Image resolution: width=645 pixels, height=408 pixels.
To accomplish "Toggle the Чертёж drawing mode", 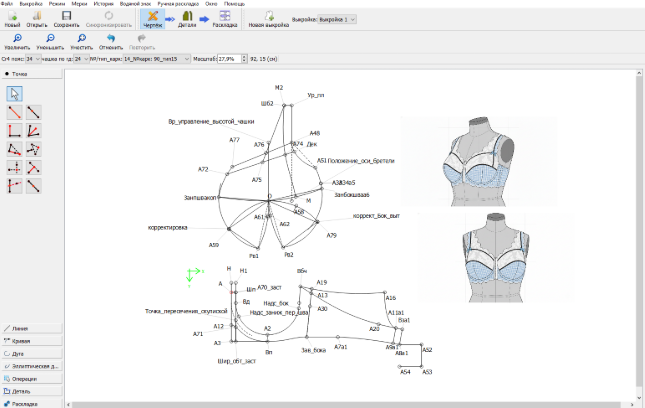I will point(153,17).
